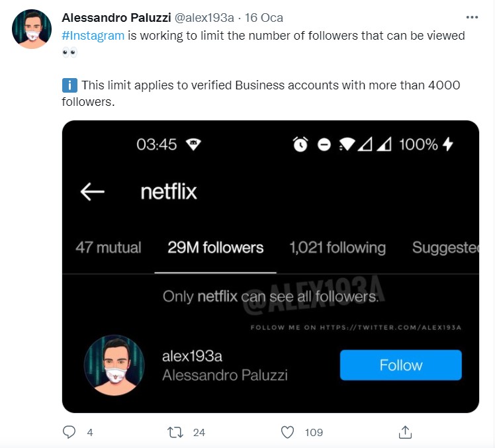Switch to the 1,021 following tab

point(337,247)
